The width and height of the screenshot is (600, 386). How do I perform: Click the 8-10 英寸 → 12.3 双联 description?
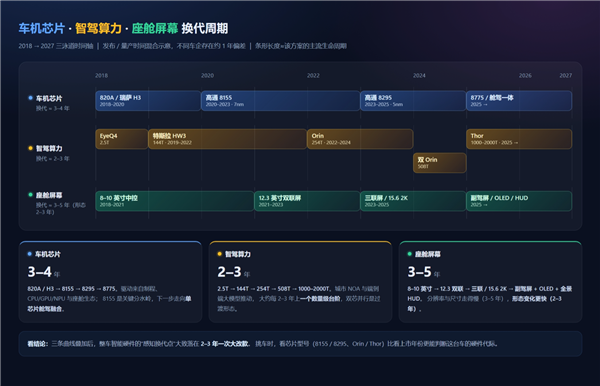(490, 299)
